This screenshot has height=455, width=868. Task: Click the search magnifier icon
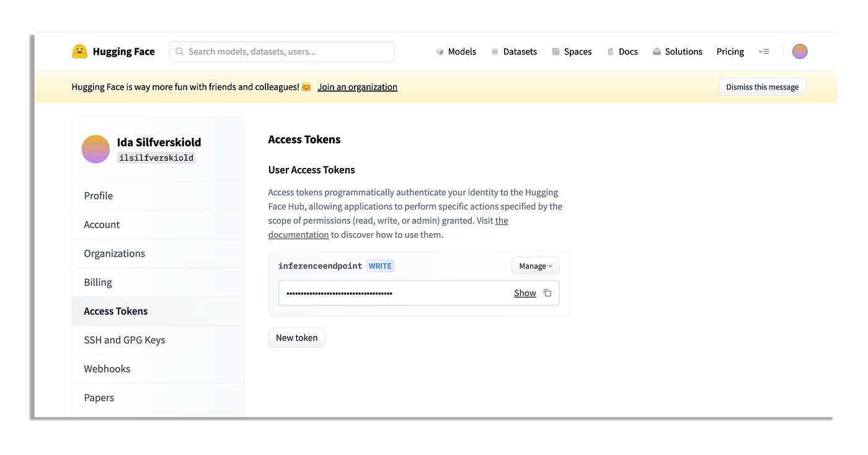(x=180, y=51)
